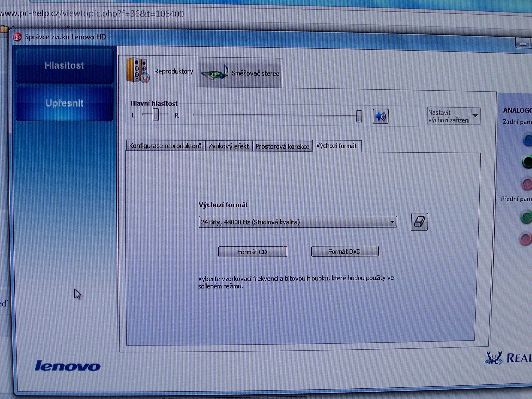Click the L-R balance slider handle

[x=156, y=115]
